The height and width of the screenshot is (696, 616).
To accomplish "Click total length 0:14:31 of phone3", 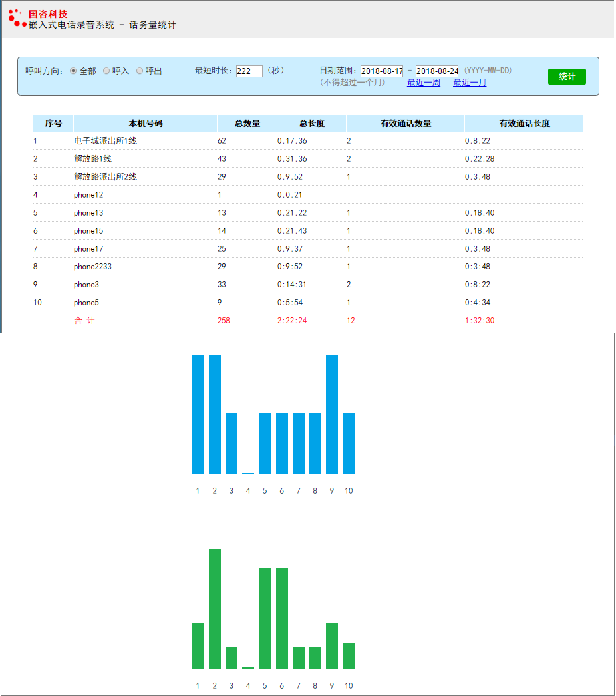I will [x=292, y=285].
